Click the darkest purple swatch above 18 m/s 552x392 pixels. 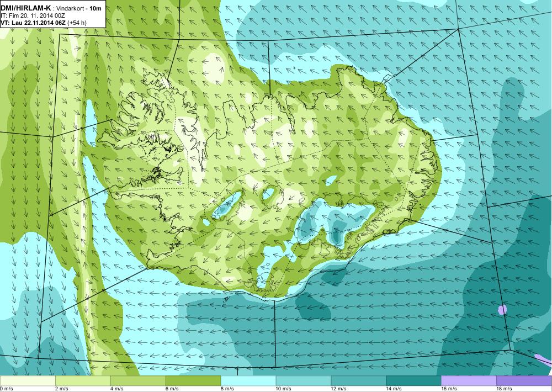(524, 381)
